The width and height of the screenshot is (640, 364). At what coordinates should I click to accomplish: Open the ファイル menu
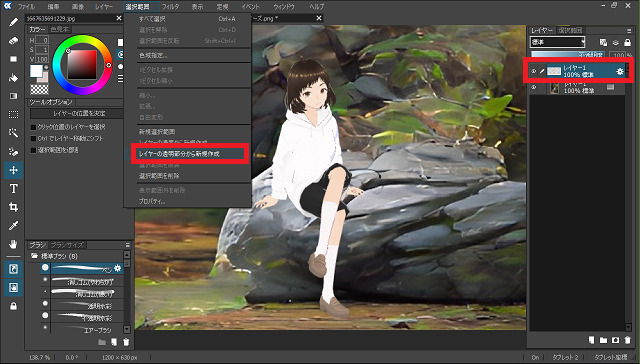(26, 7)
